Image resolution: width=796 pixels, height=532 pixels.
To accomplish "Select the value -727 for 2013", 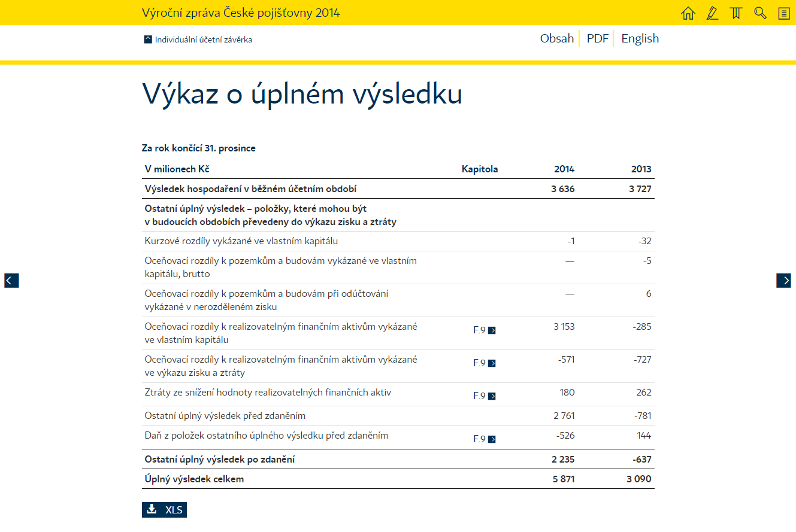I will (642, 359).
